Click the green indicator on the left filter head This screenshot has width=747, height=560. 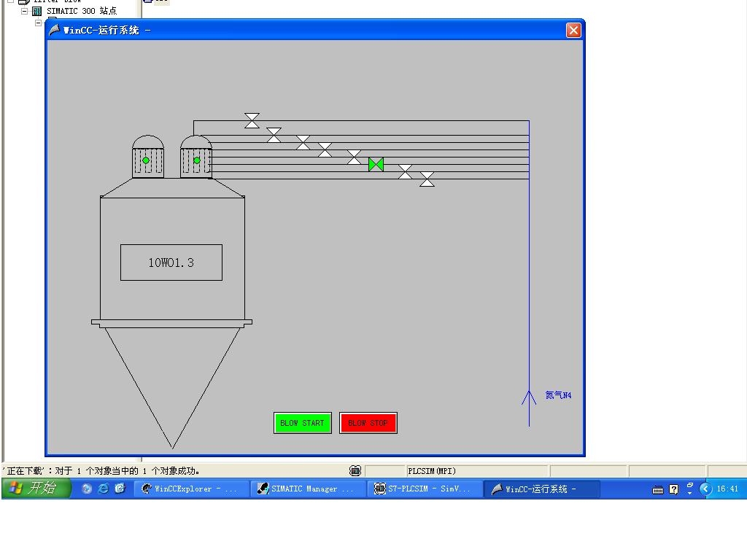[146, 160]
